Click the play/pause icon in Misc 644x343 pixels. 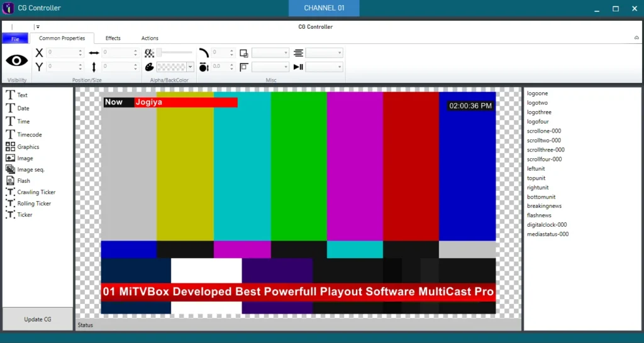(x=298, y=67)
